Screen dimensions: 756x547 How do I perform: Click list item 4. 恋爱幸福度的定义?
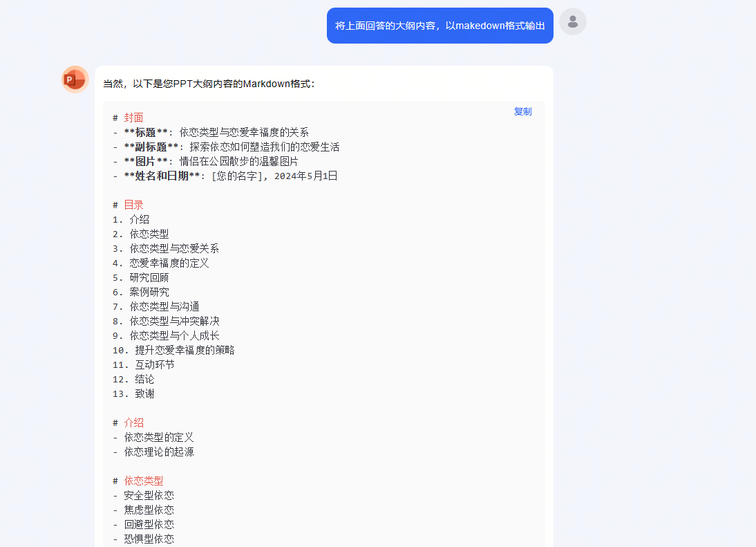(x=160, y=263)
